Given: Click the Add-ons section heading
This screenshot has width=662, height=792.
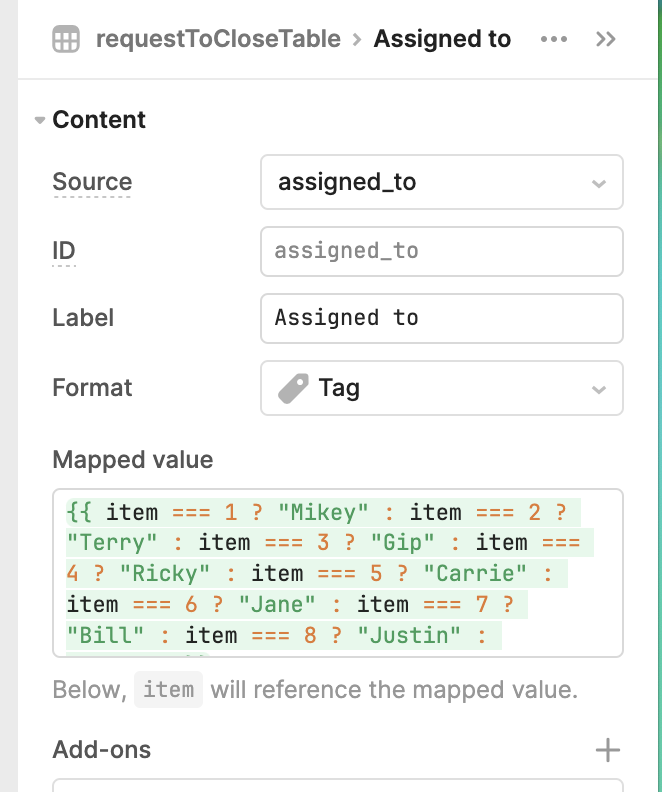Looking at the screenshot, I should click(101, 750).
